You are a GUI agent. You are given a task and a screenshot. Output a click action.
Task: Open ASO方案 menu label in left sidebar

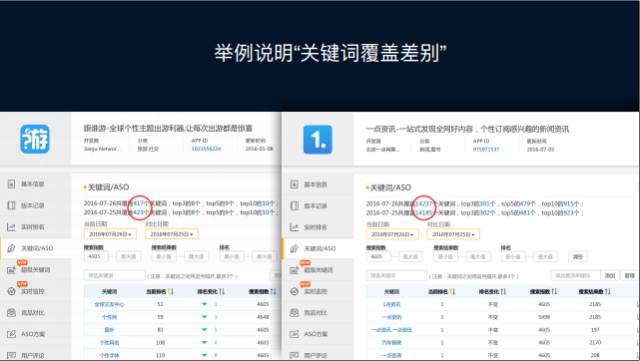[33, 334]
